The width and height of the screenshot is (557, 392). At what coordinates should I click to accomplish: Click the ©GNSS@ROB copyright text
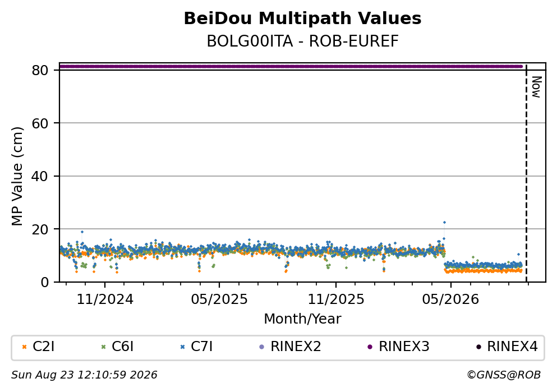504,375
